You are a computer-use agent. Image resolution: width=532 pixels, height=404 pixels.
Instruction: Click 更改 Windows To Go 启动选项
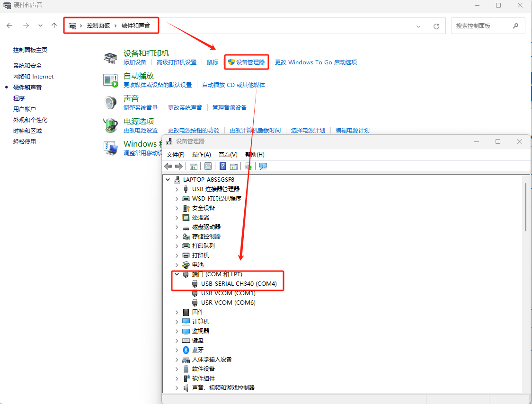[316, 62]
